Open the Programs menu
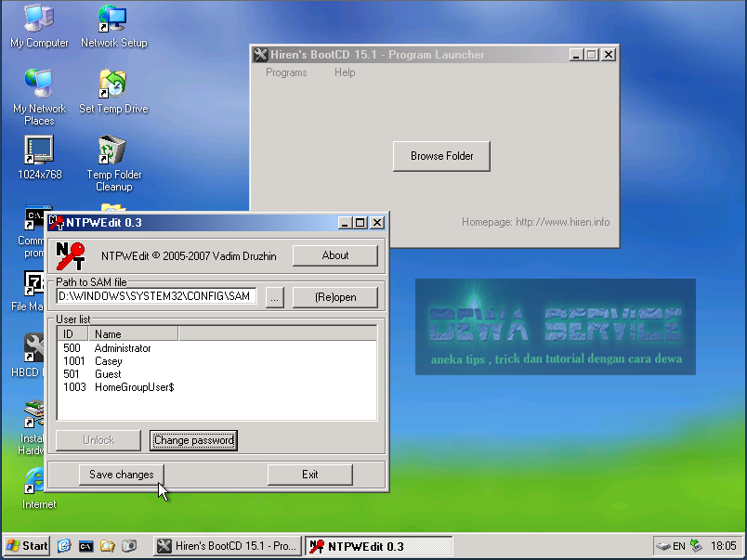The width and height of the screenshot is (747, 560). (x=287, y=72)
